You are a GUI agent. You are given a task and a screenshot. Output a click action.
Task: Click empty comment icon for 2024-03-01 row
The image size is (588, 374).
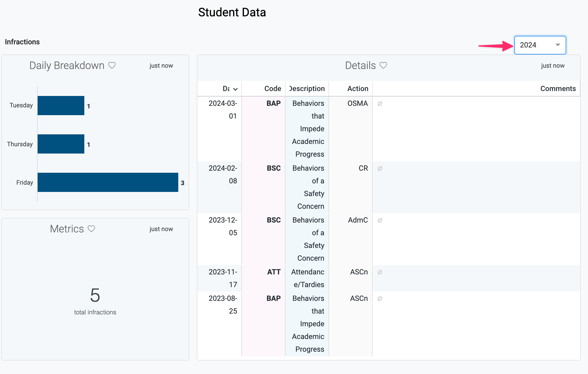pyautogui.click(x=380, y=104)
